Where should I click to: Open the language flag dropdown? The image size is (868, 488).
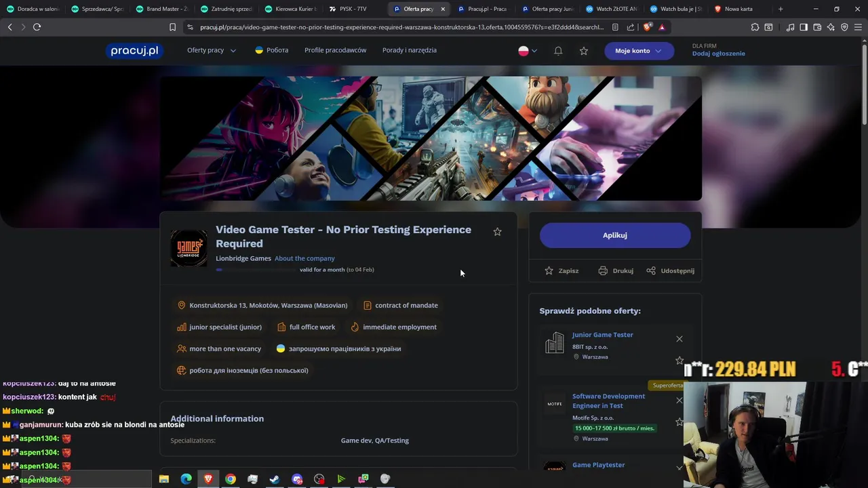pyautogui.click(x=528, y=51)
